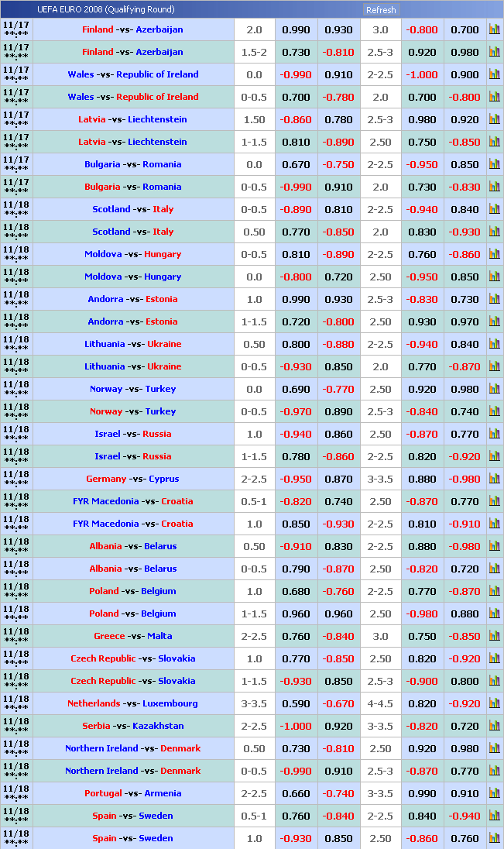Open chart for Finland-Azerbaijan 2.0 handicap row
The height and width of the screenshot is (849, 504).
pos(494,29)
